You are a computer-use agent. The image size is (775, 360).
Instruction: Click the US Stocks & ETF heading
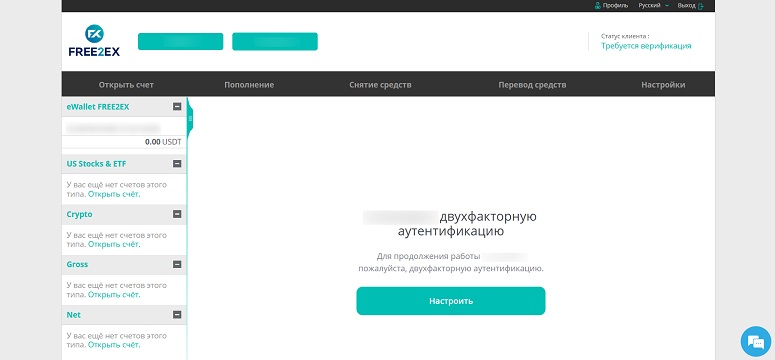tap(96, 164)
